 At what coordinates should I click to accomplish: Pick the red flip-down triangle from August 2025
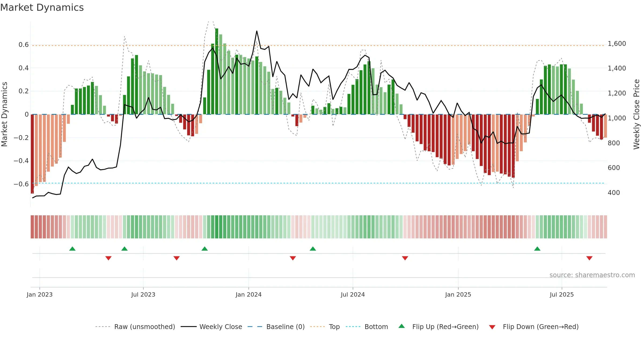(x=590, y=258)
